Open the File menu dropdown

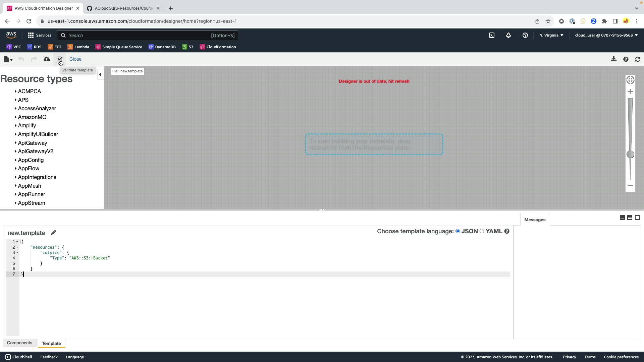pyautogui.click(x=8, y=59)
